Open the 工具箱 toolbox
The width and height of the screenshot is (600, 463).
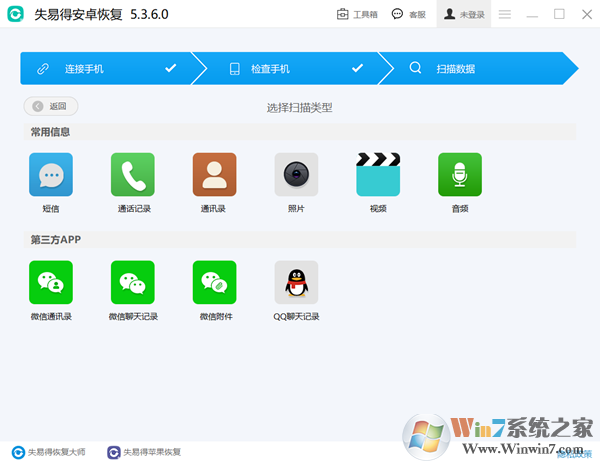coord(357,14)
